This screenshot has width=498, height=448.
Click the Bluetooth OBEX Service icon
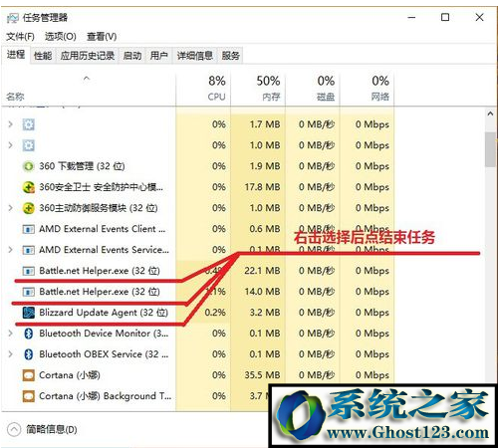[x=29, y=354]
